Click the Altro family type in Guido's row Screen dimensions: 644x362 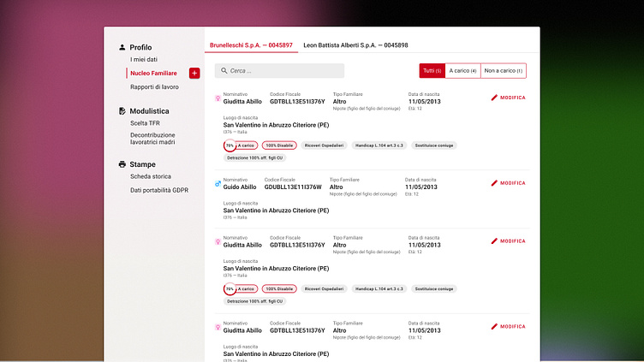pos(336,187)
